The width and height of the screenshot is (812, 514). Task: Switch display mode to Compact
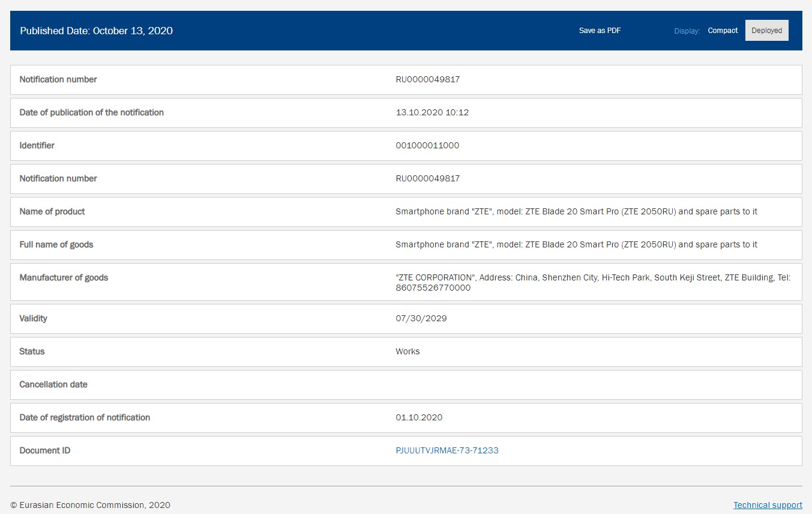point(722,30)
